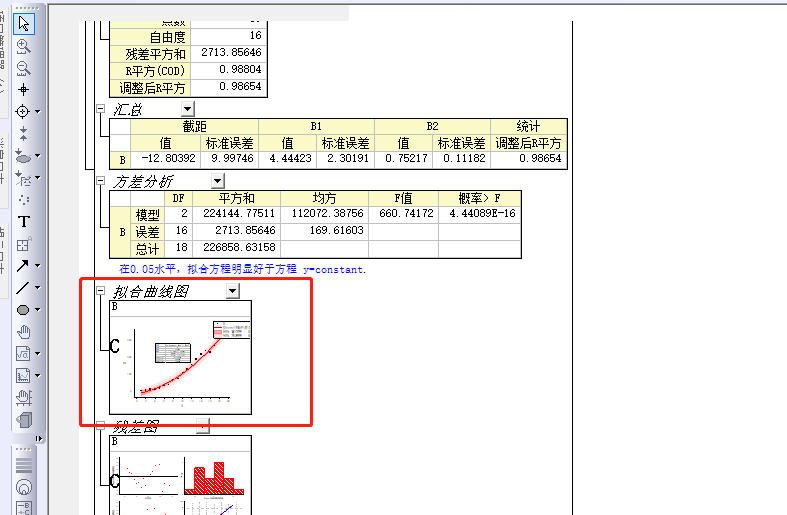787x515 pixels.
Task: Pick the Arrow drawing tool
Action: [23, 265]
